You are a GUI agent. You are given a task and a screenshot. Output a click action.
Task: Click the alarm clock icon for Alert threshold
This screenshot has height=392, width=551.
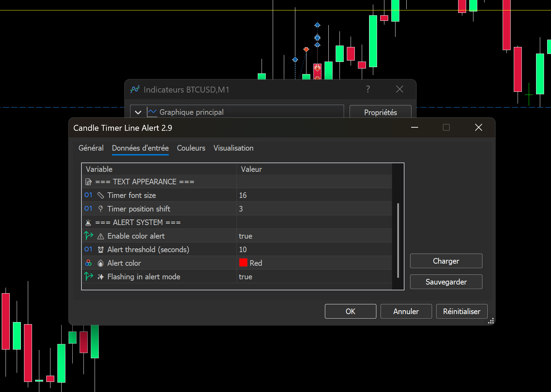click(x=101, y=250)
